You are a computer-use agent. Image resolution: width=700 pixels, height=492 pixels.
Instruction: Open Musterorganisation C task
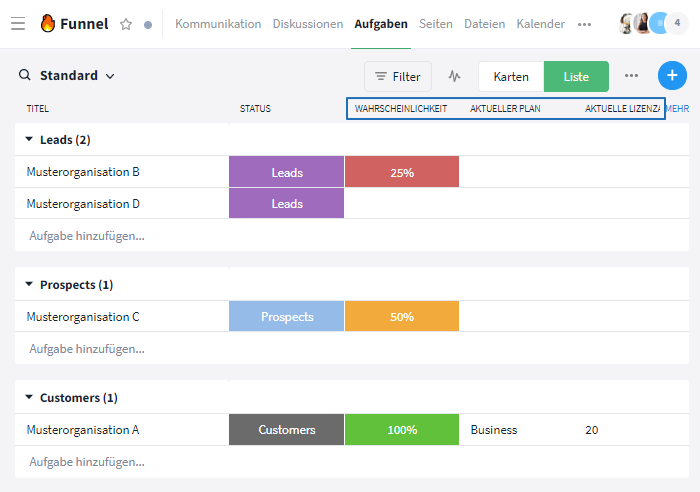pos(83,317)
